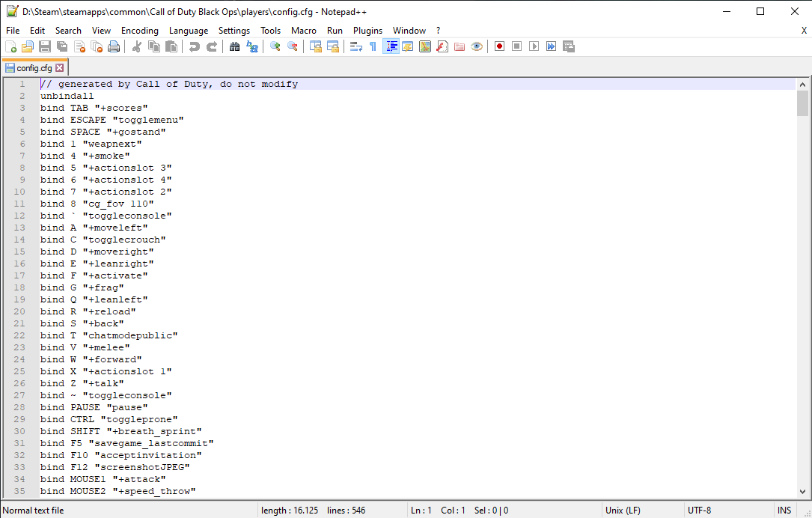812x518 pixels.
Task: Click the Undo arrow icon
Action: point(194,46)
